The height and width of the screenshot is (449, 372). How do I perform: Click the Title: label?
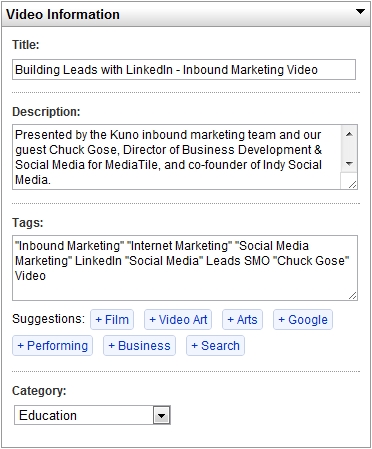point(26,45)
